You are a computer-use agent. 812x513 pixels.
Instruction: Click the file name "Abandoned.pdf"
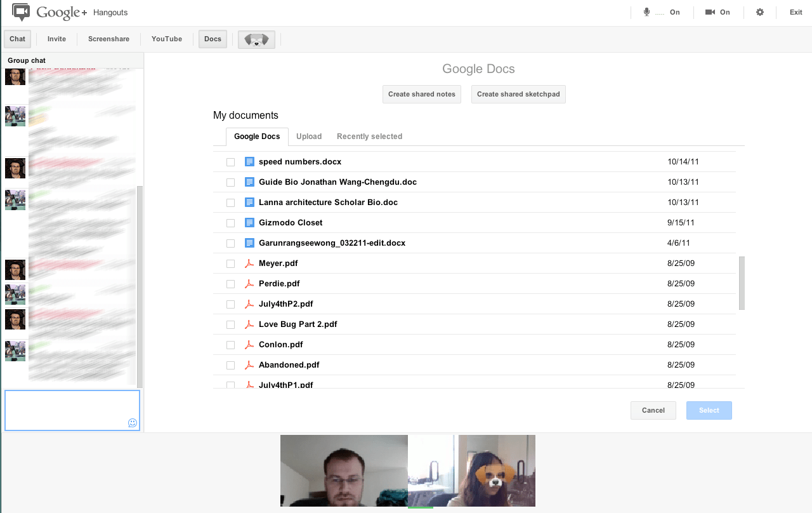point(289,365)
